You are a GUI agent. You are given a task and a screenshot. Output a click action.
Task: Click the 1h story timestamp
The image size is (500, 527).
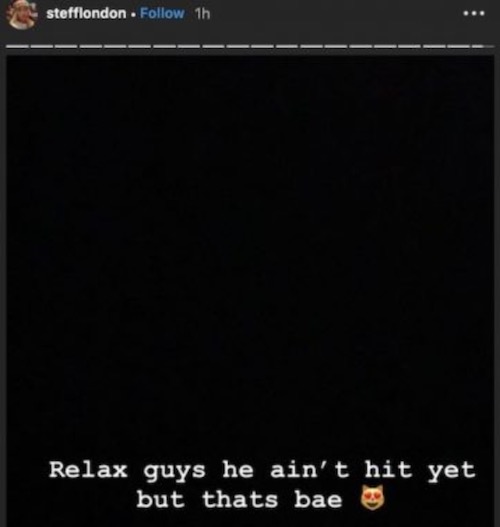(x=202, y=14)
